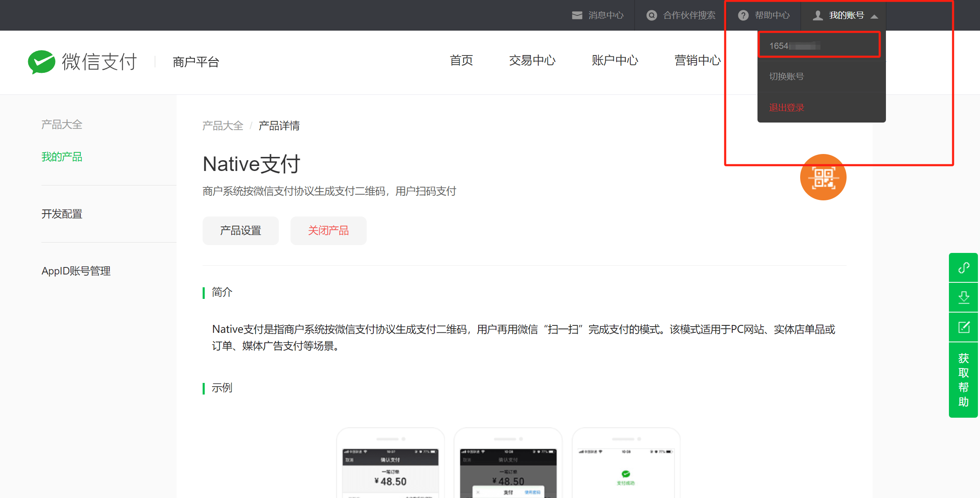Click the 示例 section heading
The image size is (980, 498).
coord(222,388)
